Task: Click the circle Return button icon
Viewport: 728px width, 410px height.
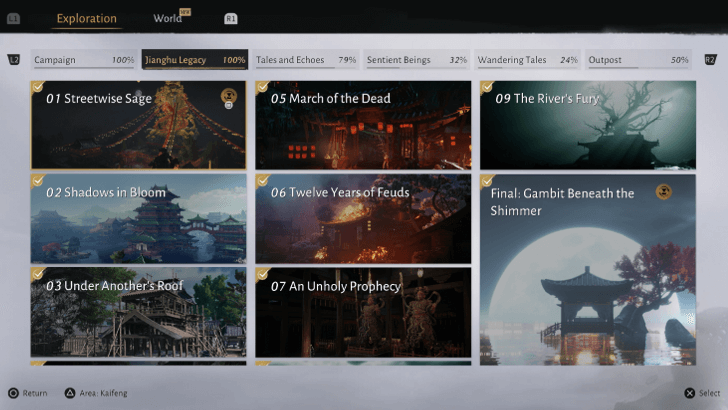Action: point(13,393)
